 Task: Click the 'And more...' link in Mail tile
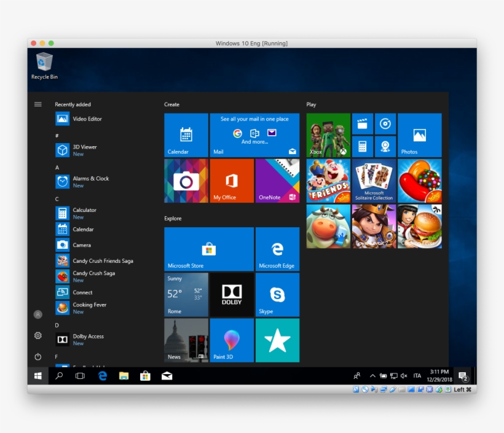254,142
